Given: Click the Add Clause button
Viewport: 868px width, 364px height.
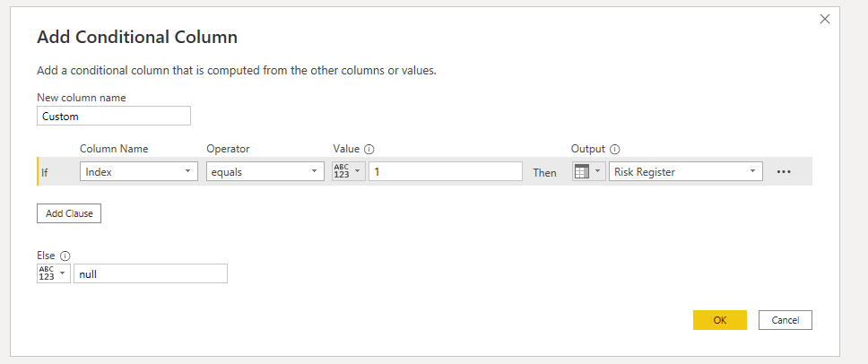Looking at the screenshot, I should (x=69, y=213).
